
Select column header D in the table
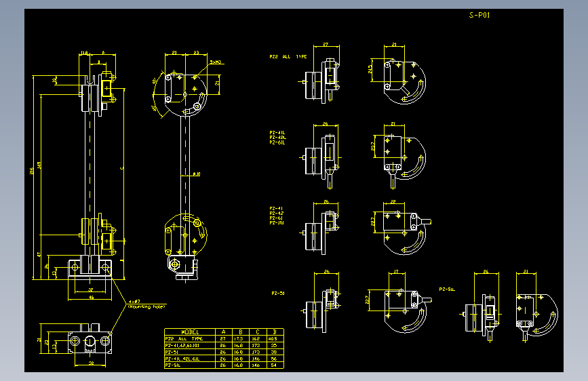click(x=275, y=332)
